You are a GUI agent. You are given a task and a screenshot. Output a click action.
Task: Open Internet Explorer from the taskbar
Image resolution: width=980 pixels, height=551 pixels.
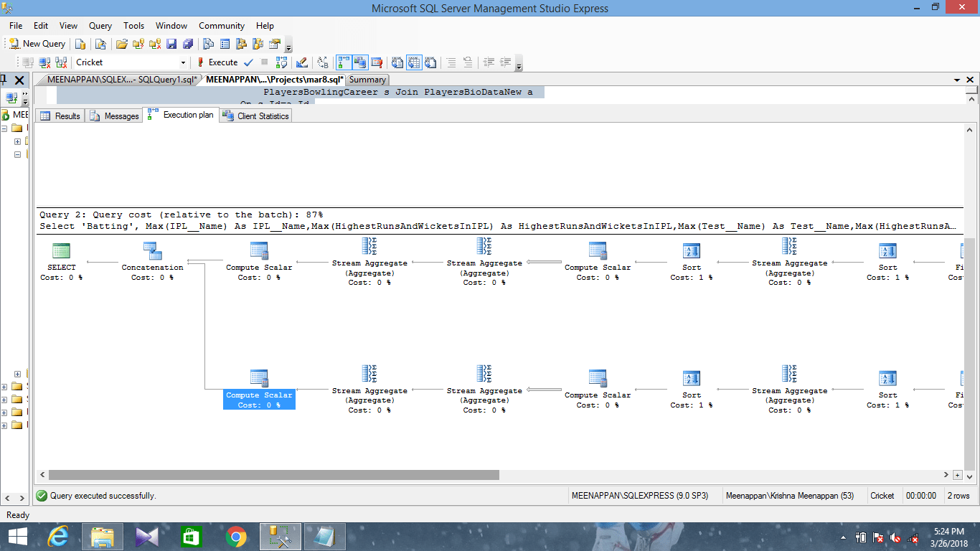pos(57,537)
